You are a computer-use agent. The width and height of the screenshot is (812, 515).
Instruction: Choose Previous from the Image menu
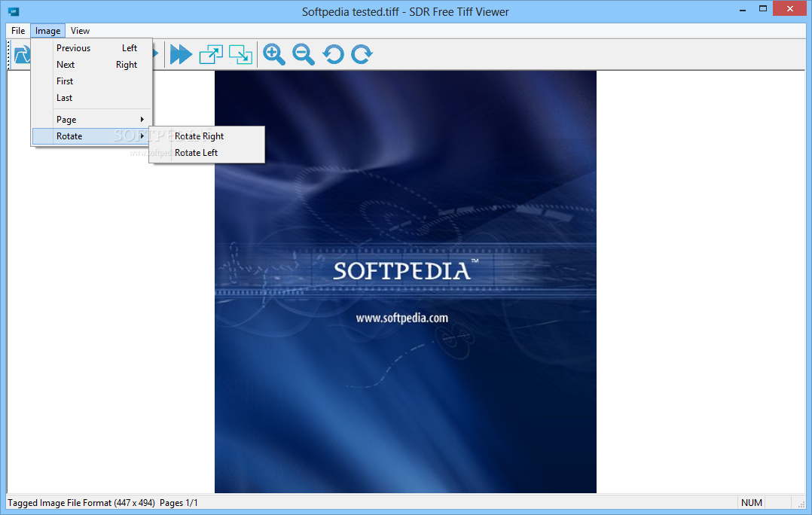(92, 48)
